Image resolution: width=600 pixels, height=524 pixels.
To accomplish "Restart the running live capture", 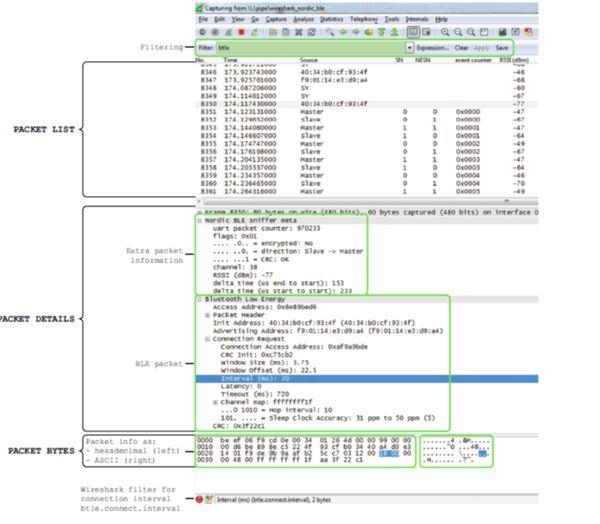I will coord(254,33).
